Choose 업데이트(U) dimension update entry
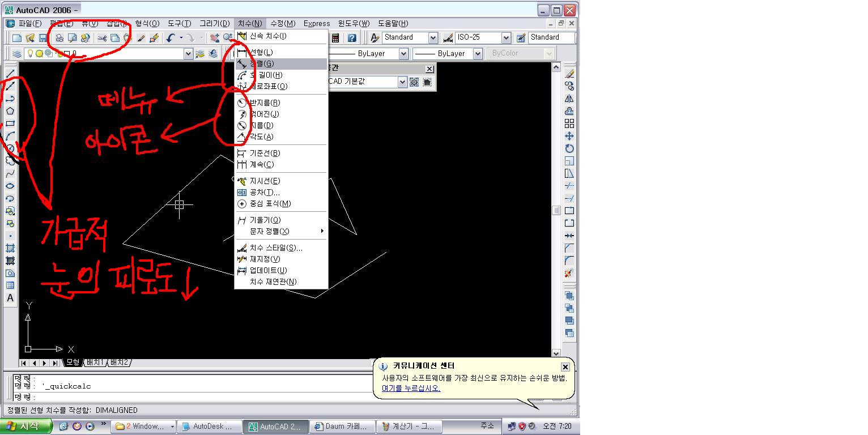 point(281,270)
